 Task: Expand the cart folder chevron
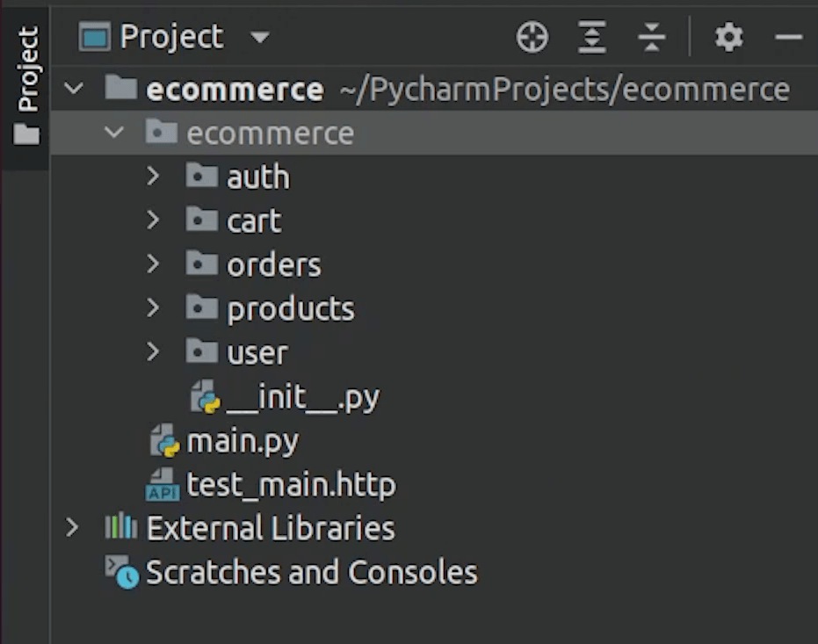click(154, 221)
